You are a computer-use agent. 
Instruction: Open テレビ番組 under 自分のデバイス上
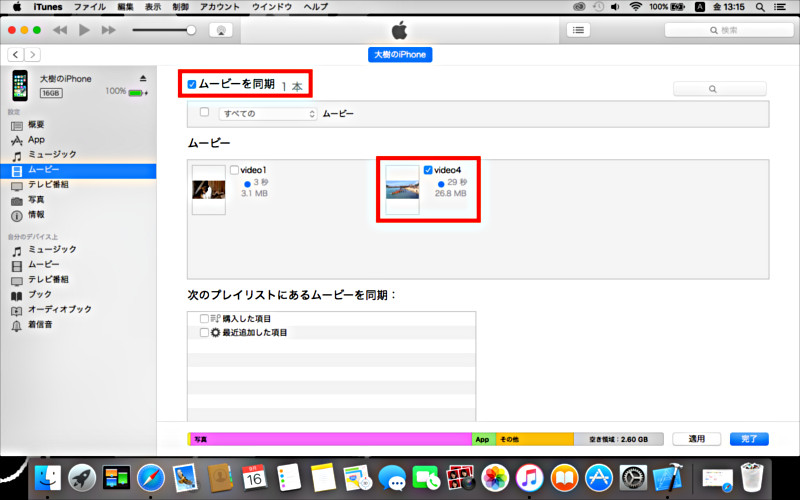point(48,280)
